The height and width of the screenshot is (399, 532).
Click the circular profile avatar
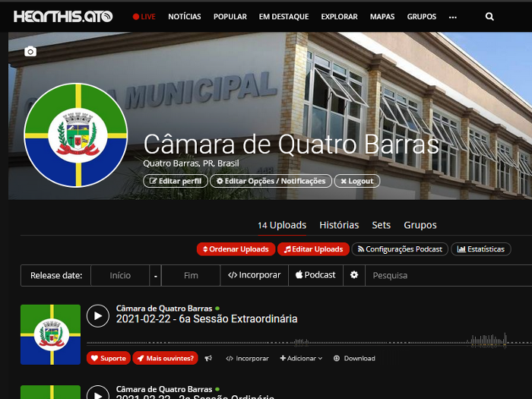tap(76, 135)
